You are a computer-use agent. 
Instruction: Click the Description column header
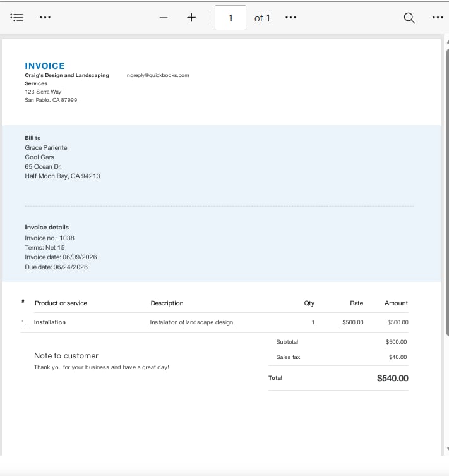(167, 303)
